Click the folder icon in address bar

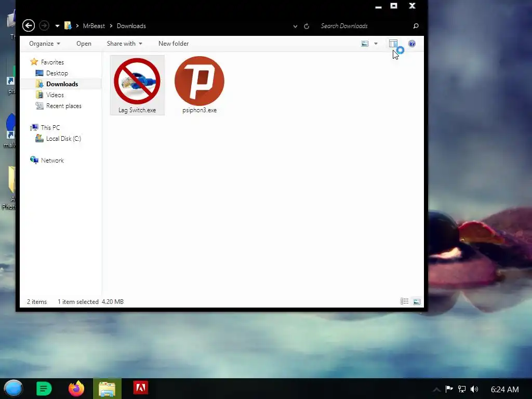(x=68, y=26)
